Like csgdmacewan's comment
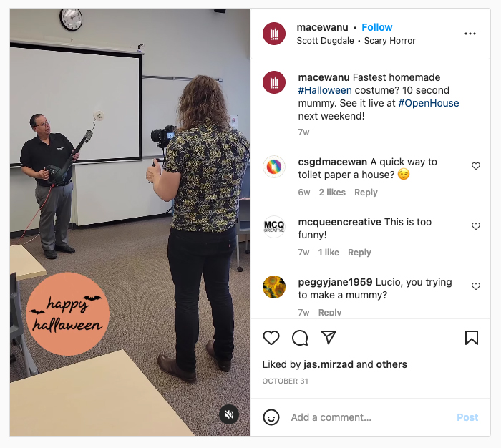Screen dimensions: 501x448 [476, 166]
